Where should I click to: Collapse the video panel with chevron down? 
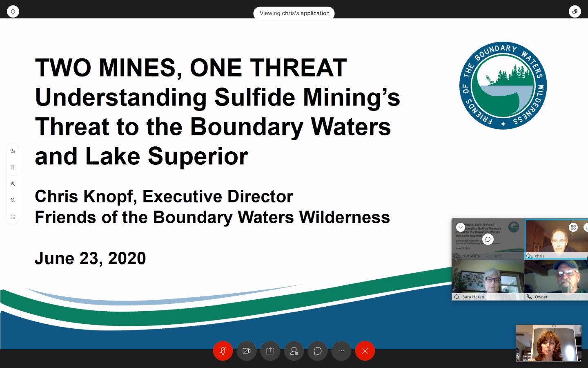point(461,227)
